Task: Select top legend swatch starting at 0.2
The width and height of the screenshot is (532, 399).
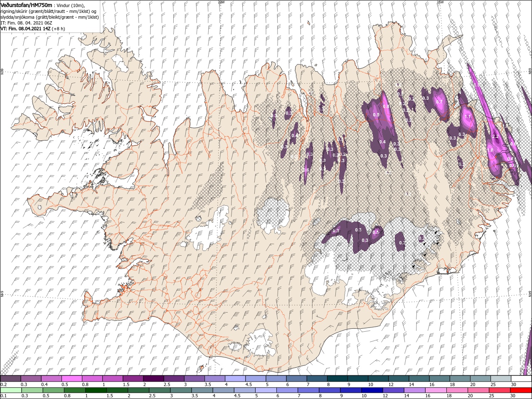Action: 10,379
